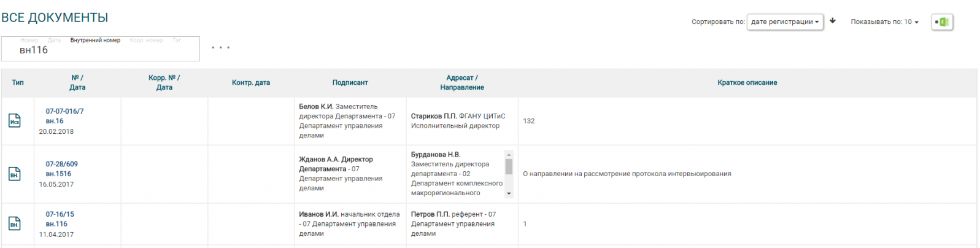Select the "Тэг" search filter

(x=177, y=41)
